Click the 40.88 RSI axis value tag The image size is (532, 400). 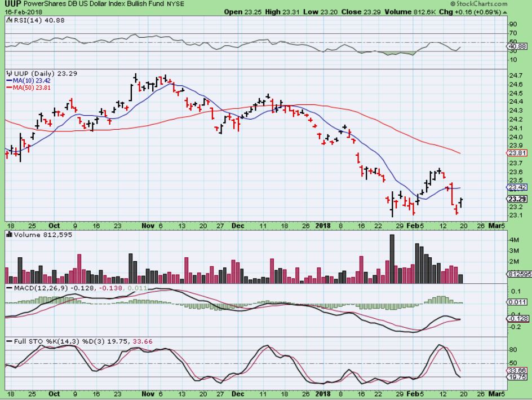pyautogui.click(x=517, y=46)
